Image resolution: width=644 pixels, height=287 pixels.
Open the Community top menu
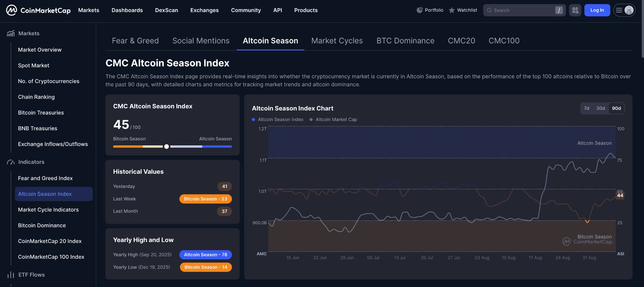coord(246,10)
